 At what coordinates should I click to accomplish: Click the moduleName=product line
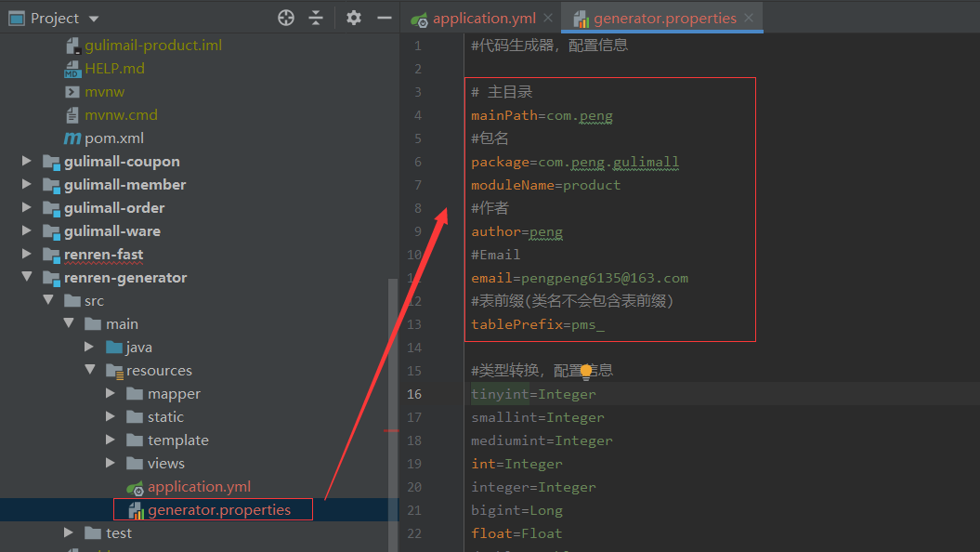pyautogui.click(x=545, y=185)
